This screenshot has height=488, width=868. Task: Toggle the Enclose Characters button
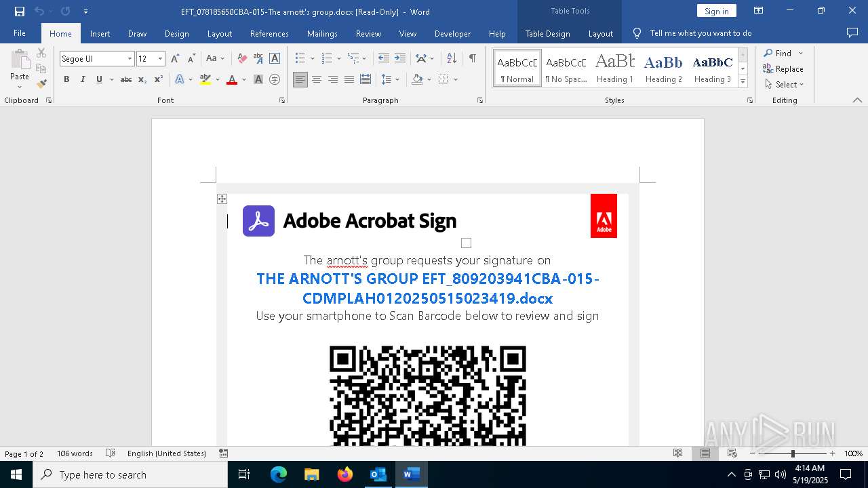click(275, 79)
